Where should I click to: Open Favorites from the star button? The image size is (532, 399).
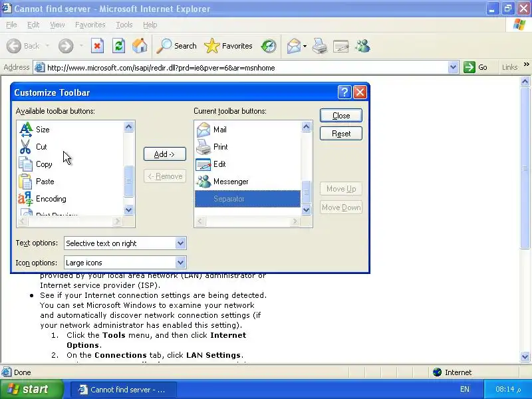(x=228, y=46)
